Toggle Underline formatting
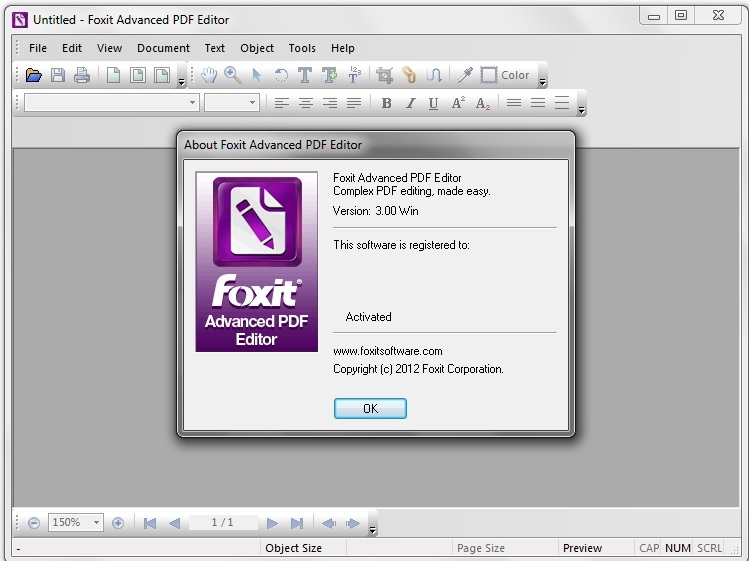Viewport: 749px width, 561px height. (433, 103)
